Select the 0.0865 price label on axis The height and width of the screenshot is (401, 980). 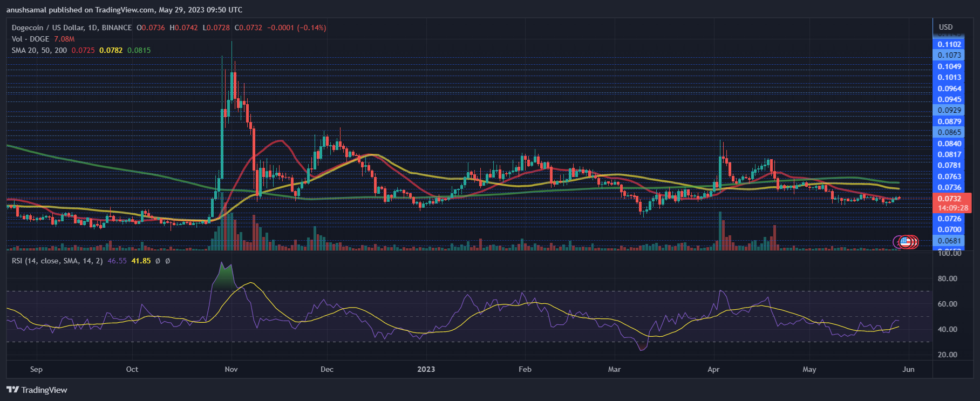[949, 132]
